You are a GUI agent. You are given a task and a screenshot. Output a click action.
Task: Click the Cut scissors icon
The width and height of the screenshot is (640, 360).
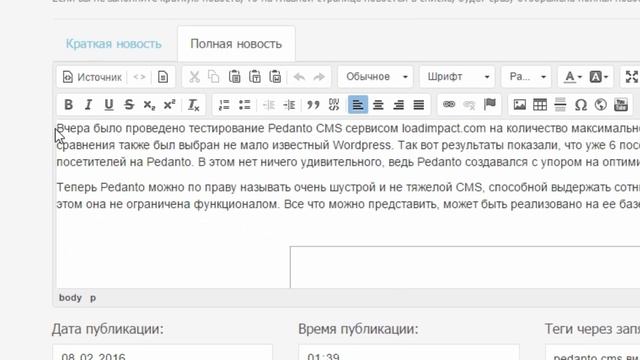click(x=194, y=77)
